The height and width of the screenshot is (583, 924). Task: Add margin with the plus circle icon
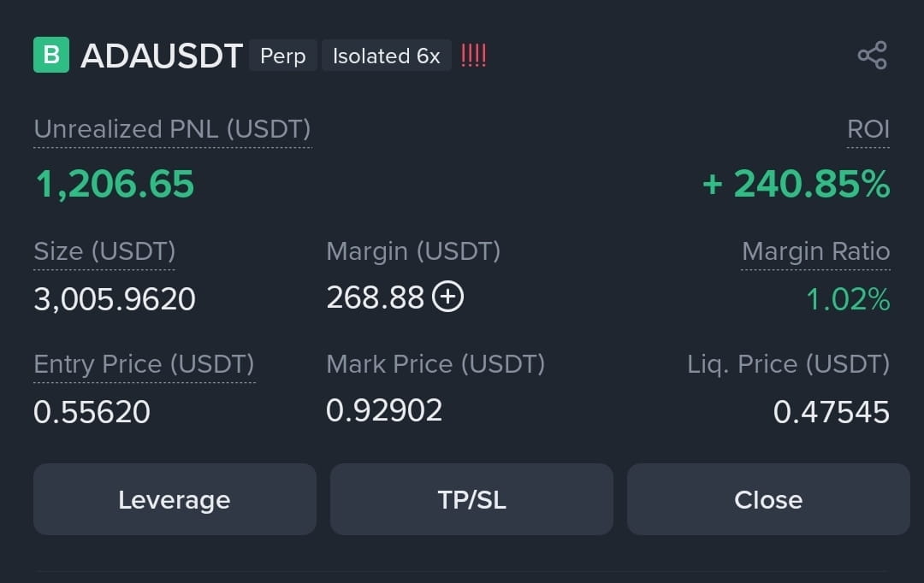pos(447,297)
